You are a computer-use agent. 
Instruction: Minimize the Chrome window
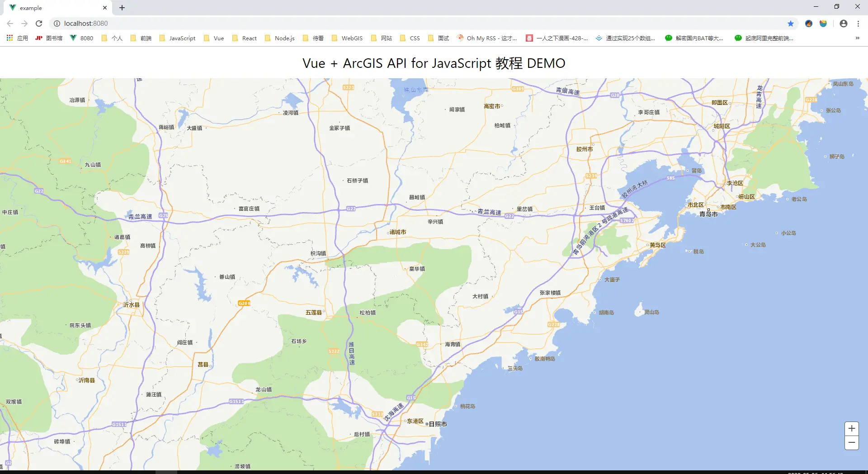click(816, 7)
